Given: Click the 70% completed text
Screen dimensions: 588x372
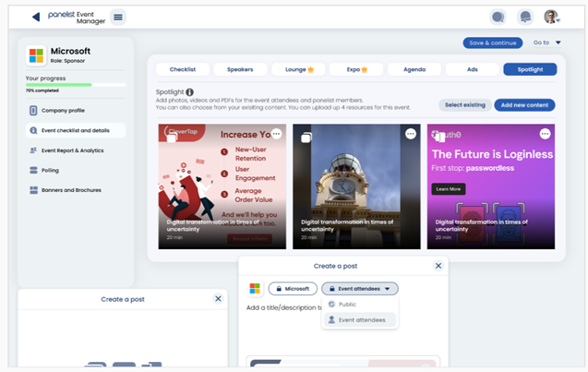Looking at the screenshot, I should (42, 90).
